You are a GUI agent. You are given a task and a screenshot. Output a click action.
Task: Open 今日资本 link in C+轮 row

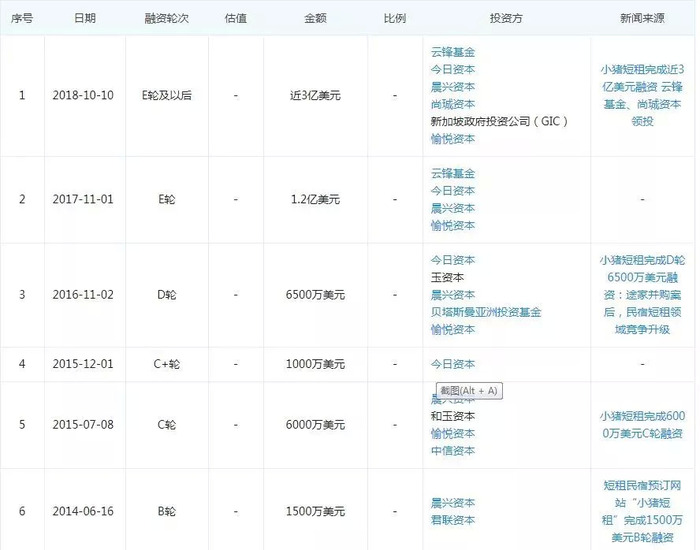pyautogui.click(x=452, y=364)
